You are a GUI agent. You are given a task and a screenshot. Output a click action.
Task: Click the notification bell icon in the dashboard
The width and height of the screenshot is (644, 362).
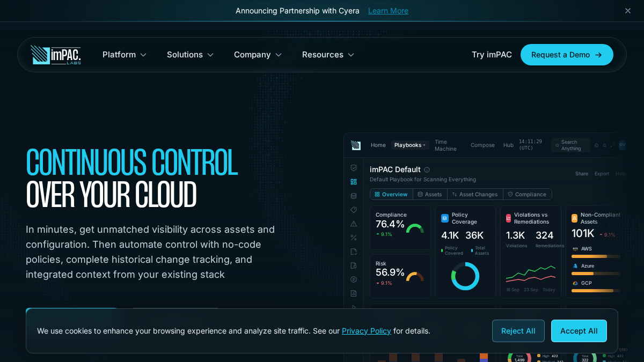click(x=604, y=145)
